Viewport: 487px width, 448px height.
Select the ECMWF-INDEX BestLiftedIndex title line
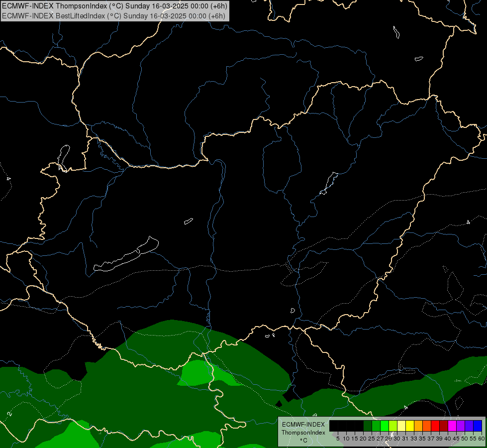click(113, 16)
